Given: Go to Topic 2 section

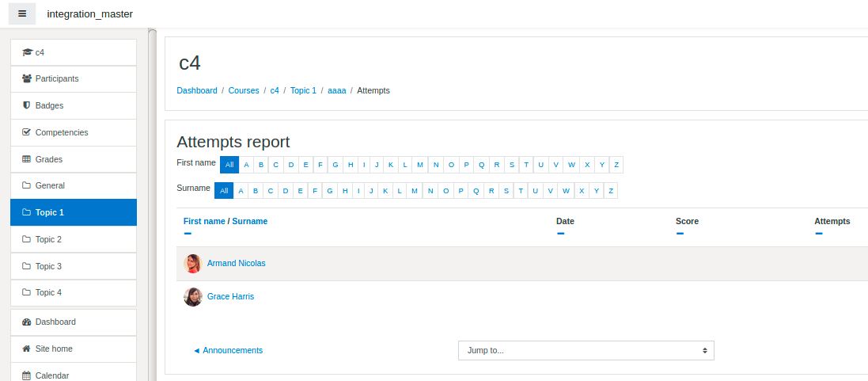Looking at the screenshot, I should (74, 239).
